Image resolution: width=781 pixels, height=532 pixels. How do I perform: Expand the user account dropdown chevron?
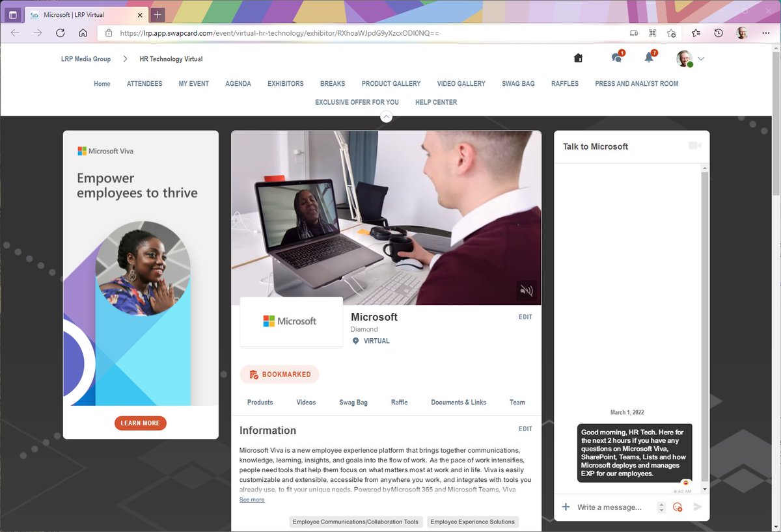tap(701, 59)
